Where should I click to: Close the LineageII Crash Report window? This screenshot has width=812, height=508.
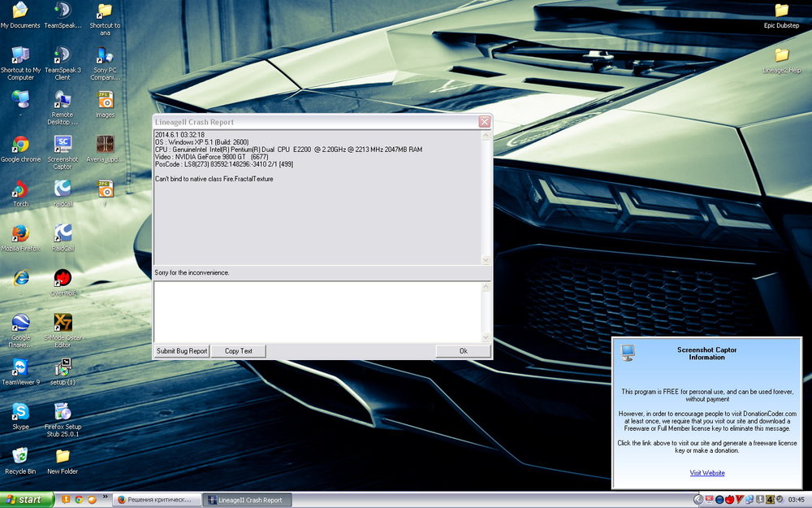484,122
